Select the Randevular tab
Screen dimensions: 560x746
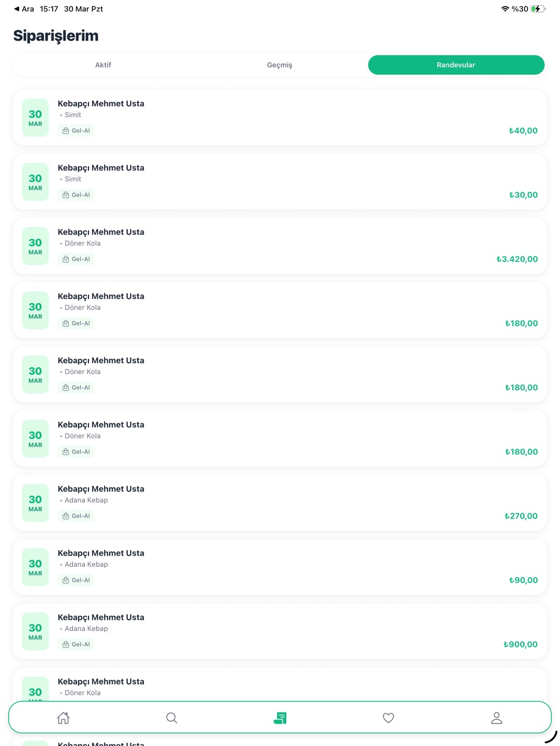pos(456,65)
